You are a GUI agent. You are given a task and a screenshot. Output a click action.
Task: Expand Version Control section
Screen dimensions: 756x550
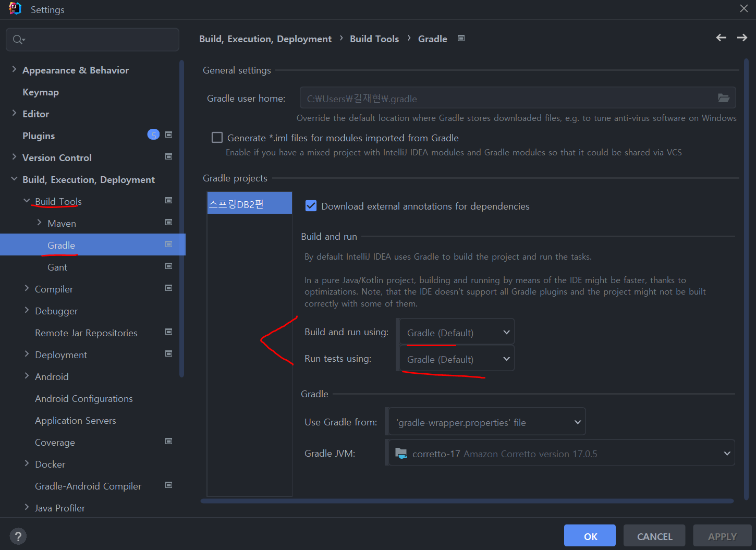pyautogui.click(x=14, y=157)
